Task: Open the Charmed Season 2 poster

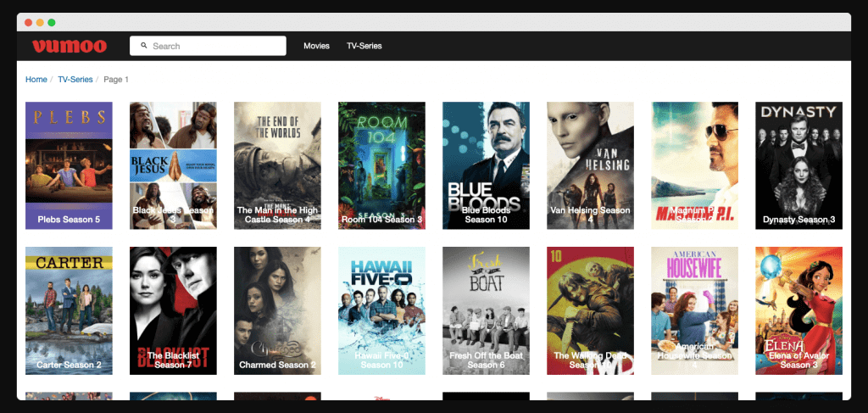Action: tap(277, 310)
